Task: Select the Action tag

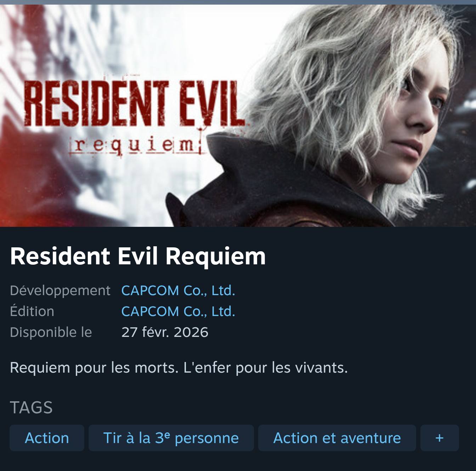Action: 47,438
